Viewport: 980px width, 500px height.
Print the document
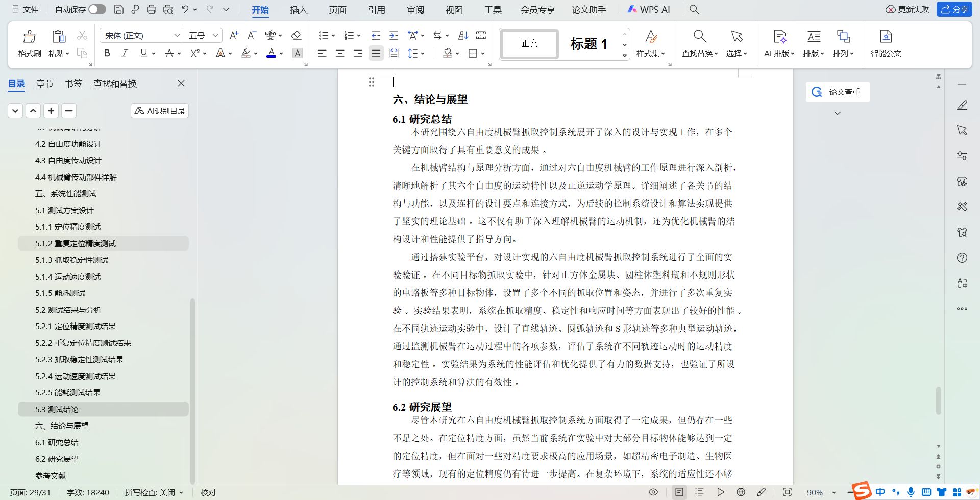(x=152, y=9)
